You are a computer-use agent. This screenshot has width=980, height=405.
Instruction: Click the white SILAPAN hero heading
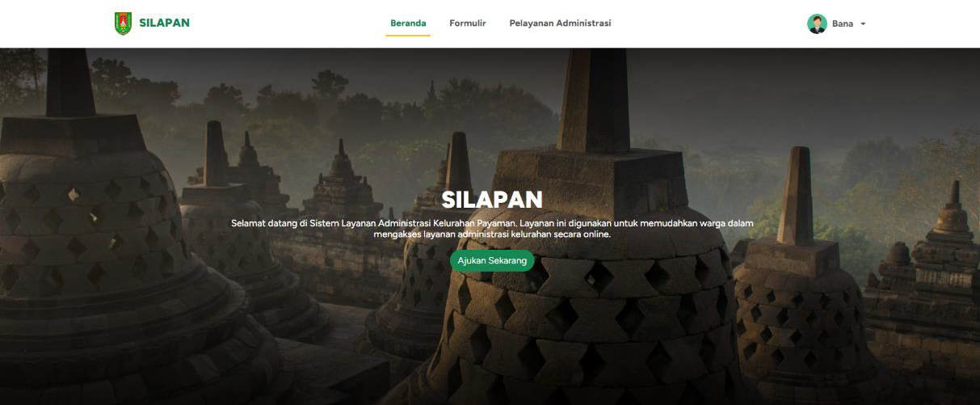492,200
